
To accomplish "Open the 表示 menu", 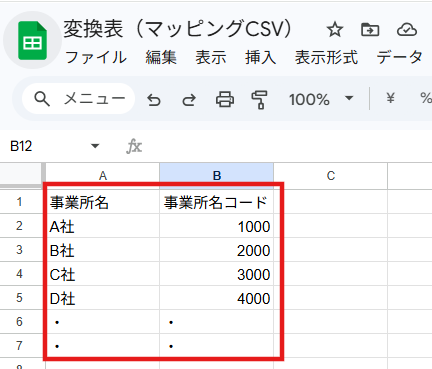I will click(x=211, y=57).
